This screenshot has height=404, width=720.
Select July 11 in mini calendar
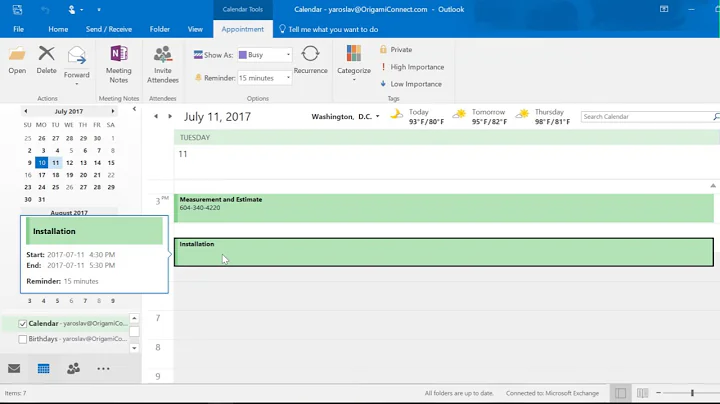(56, 163)
